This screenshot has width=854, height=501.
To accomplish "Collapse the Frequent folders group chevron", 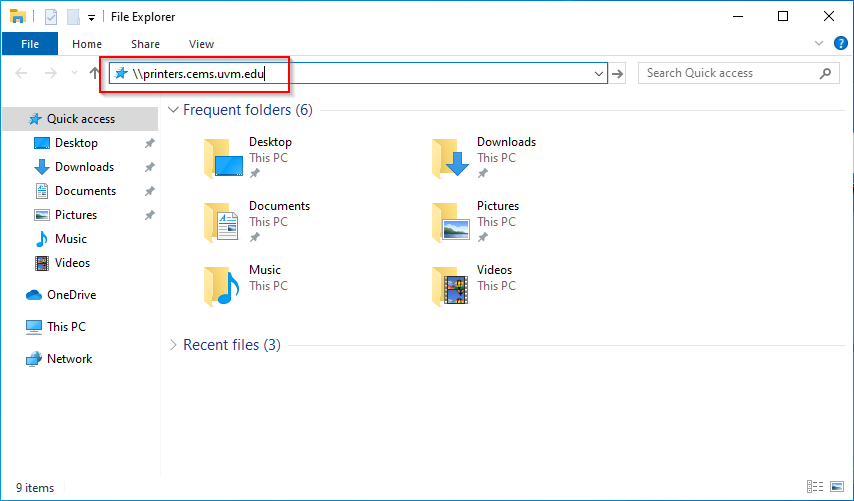I will (x=173, y=110).
